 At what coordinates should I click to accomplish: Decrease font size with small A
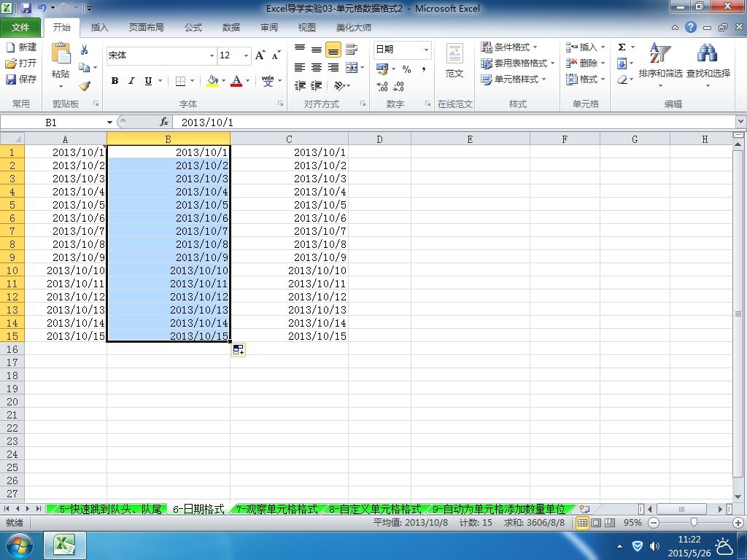pos(276,55)
